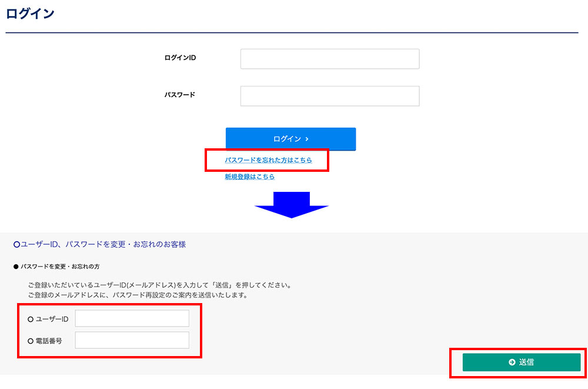Viewport: 588px width, 389px height.
Task: Follow the 新規登録はこちら link
Action: [x=249, y=177]
